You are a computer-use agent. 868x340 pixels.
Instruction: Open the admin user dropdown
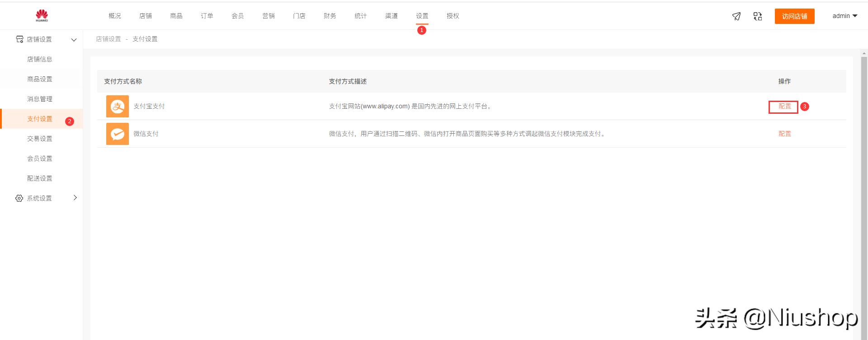coord(845,16)
